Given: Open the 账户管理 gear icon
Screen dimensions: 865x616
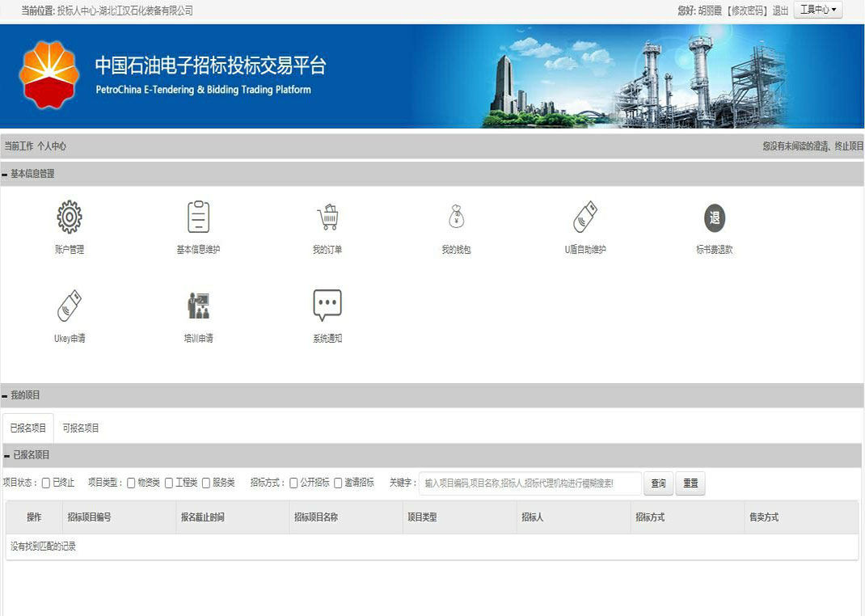Looking at the screenshot, I should 70,217.
